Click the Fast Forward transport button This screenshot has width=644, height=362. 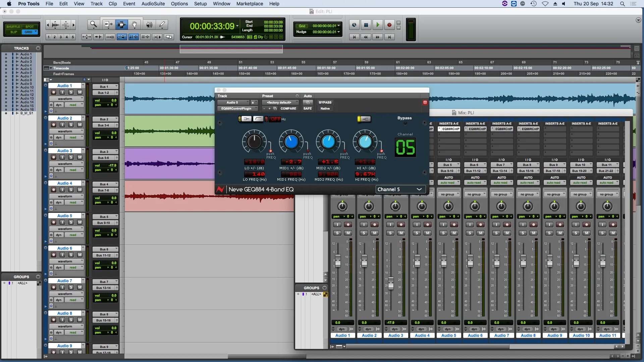378,37
